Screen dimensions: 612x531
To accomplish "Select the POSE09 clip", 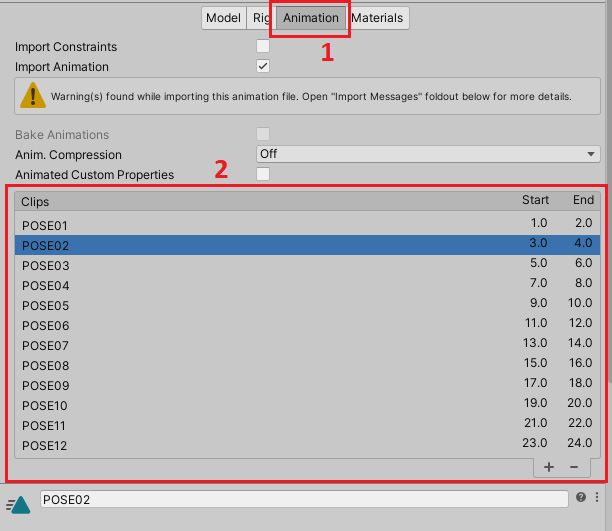I will [307, 385].
